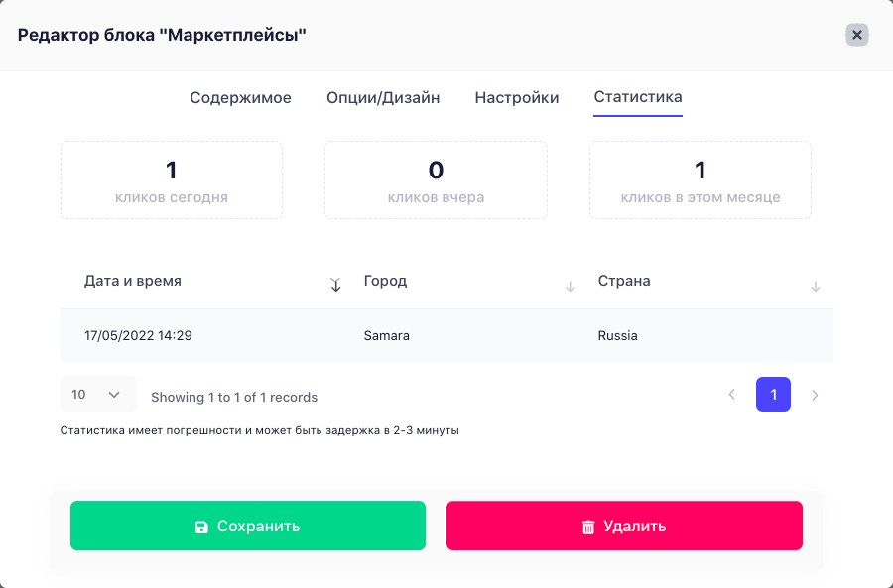Viewport: 893px width, 588px height.
Task: Click the кликов сегодня stat card
Action: click(172, 179)
